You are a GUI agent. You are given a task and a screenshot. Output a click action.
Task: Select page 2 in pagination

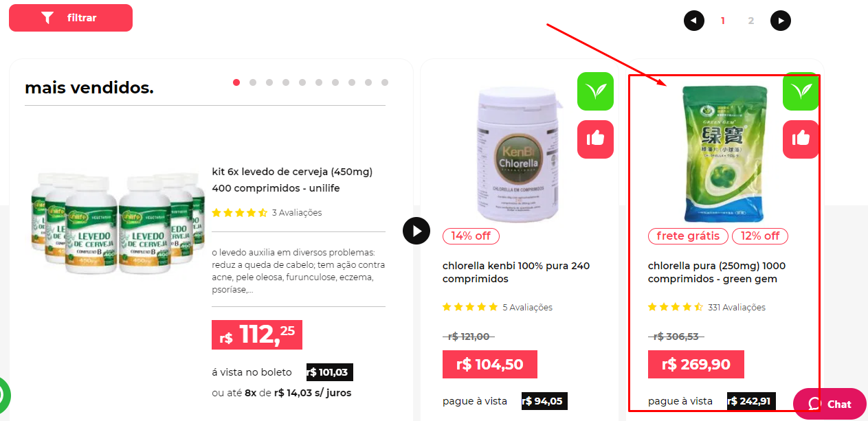(751, 21)
